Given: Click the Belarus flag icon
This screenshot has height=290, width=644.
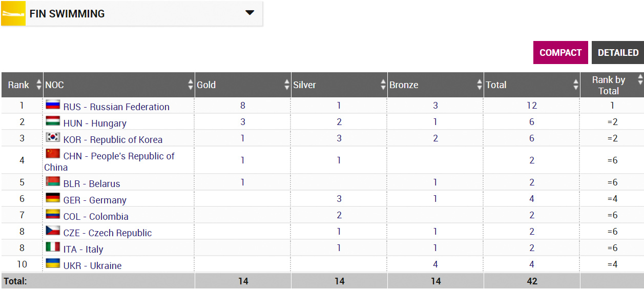Looking at the screenshot, I should click(53, 182).
